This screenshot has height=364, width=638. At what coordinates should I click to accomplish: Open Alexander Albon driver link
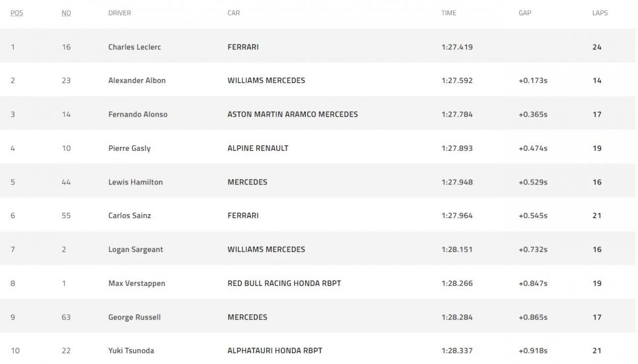coord(137,81)
